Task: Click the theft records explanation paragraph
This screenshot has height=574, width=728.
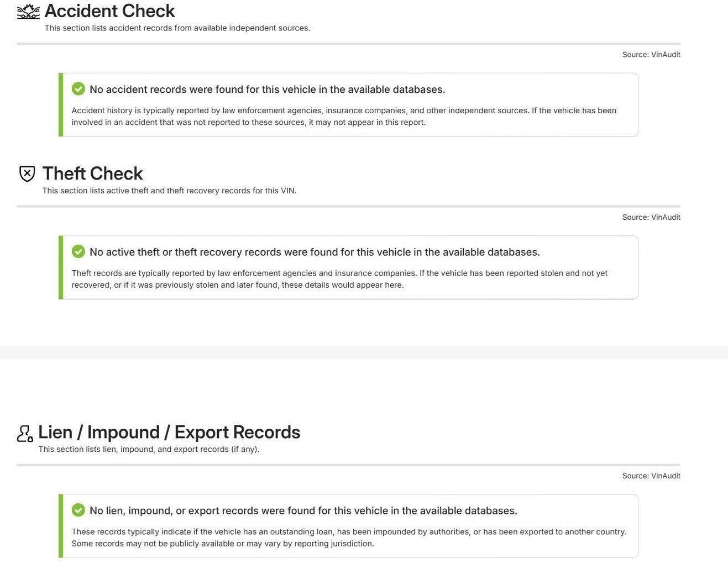Action: [x=339, y=279]
